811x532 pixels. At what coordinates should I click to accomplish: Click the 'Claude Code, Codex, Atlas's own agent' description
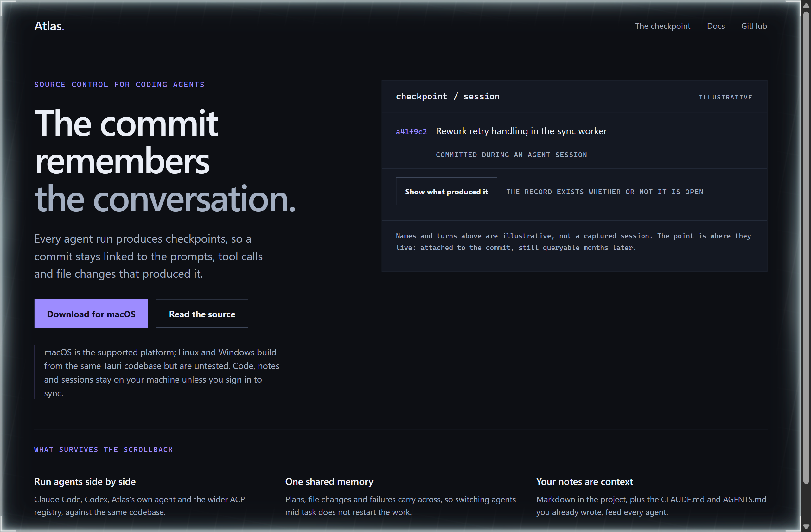(139, 505)
